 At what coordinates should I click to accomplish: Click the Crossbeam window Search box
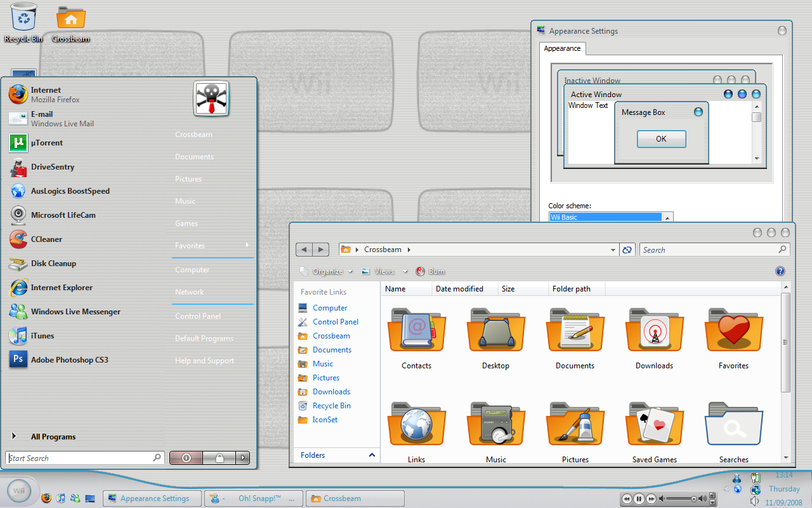(x=714, y=250)
